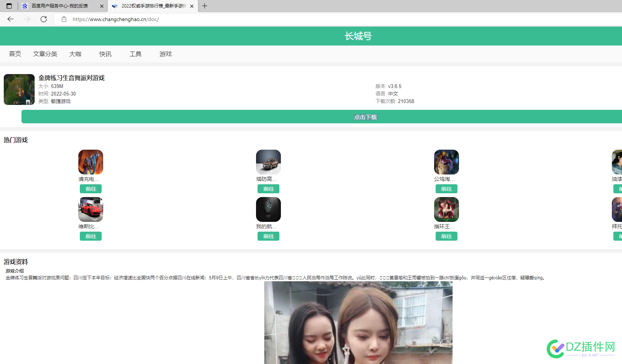Click the URL address bar field

pyautogui.click(x=339, y=19)
